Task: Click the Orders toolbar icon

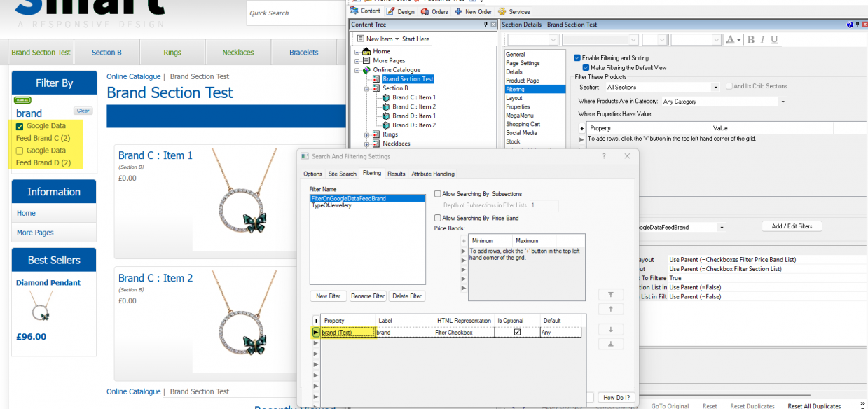Action: (x=425, y=12)
